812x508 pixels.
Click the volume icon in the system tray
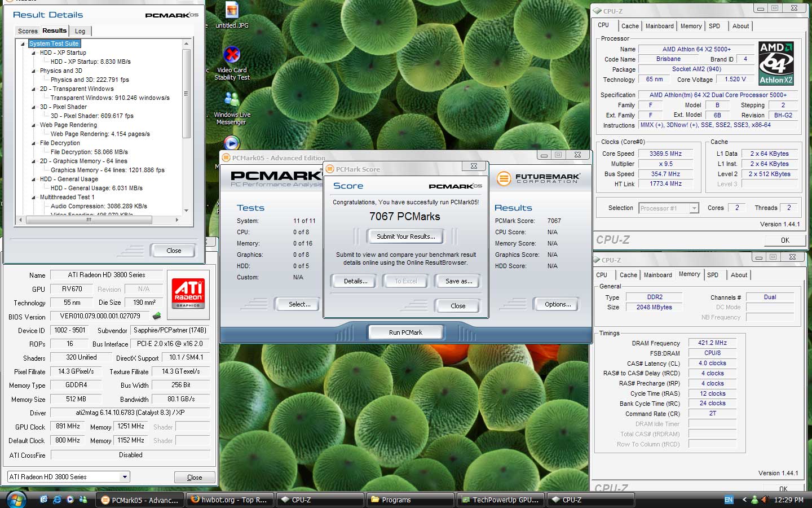coord(765,500)
